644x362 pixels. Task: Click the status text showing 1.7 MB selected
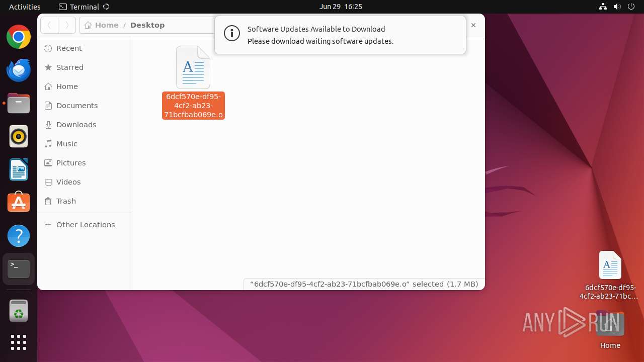pyautogui.click(x=364, y=284)
